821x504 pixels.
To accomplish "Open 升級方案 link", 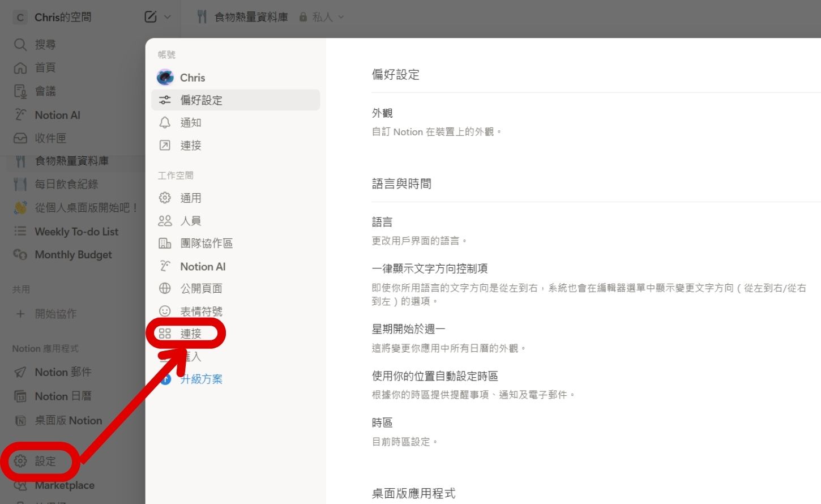I will [x=200, y=379].
